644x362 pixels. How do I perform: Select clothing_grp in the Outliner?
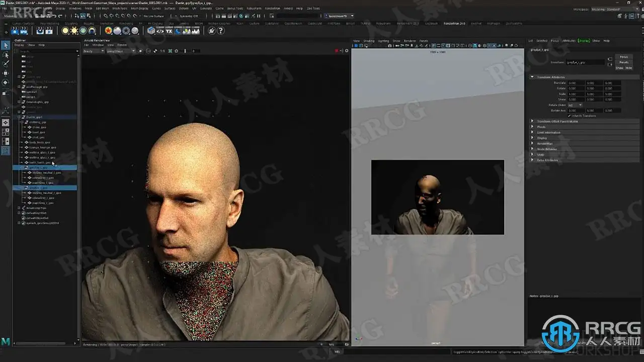tap(38, 122)
